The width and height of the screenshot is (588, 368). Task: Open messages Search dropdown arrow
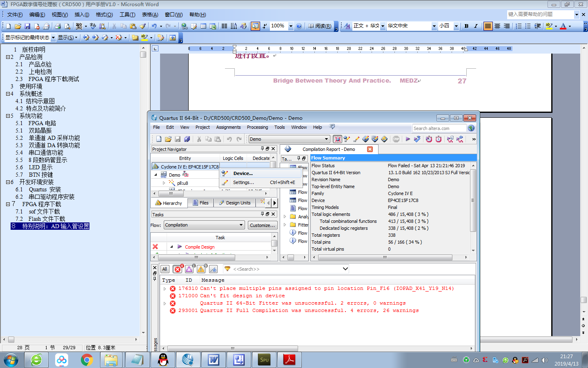[x=345, y=269]
